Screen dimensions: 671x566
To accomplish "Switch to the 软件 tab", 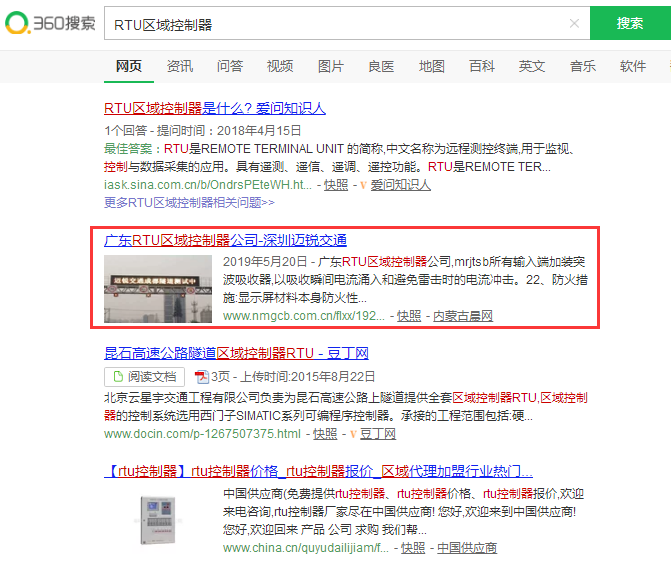I will tap(633, 66).
